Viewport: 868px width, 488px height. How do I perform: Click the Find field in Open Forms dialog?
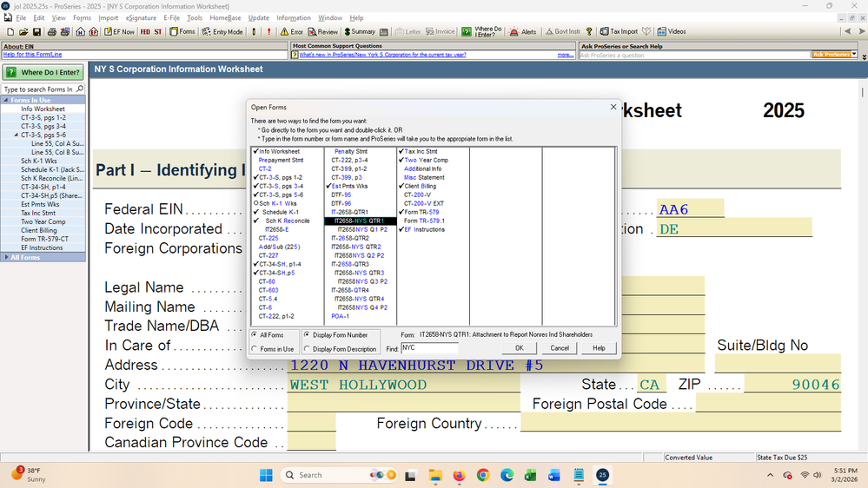click(429, 348)
